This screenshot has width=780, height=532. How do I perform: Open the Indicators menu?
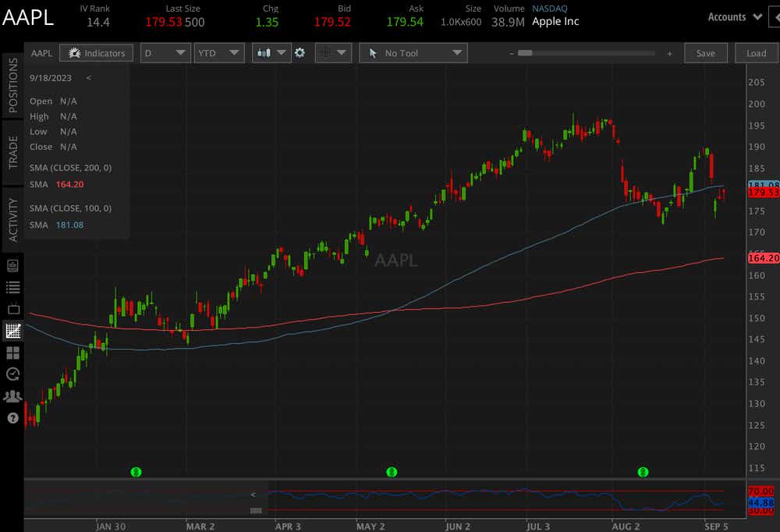click(96, 53)
